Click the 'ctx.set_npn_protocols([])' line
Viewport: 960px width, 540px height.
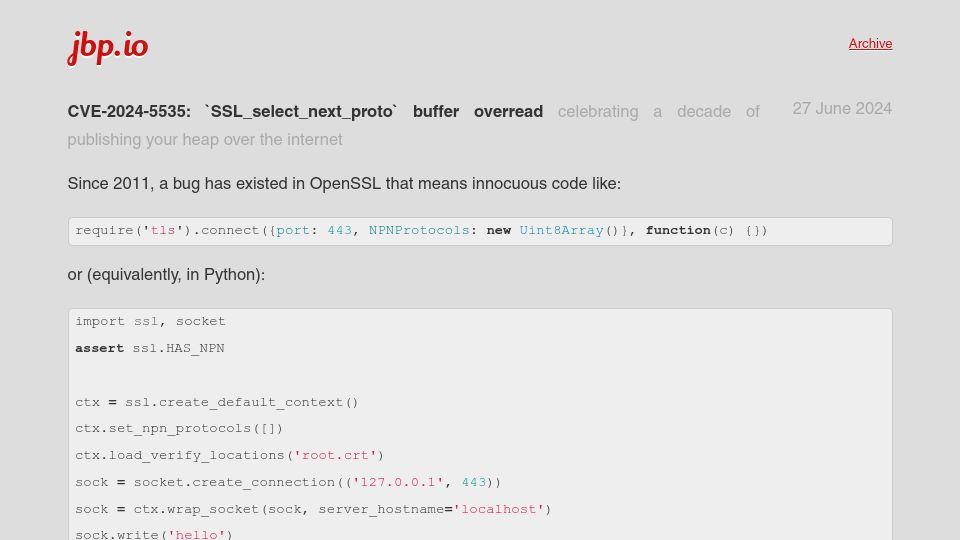coord(179,429)
